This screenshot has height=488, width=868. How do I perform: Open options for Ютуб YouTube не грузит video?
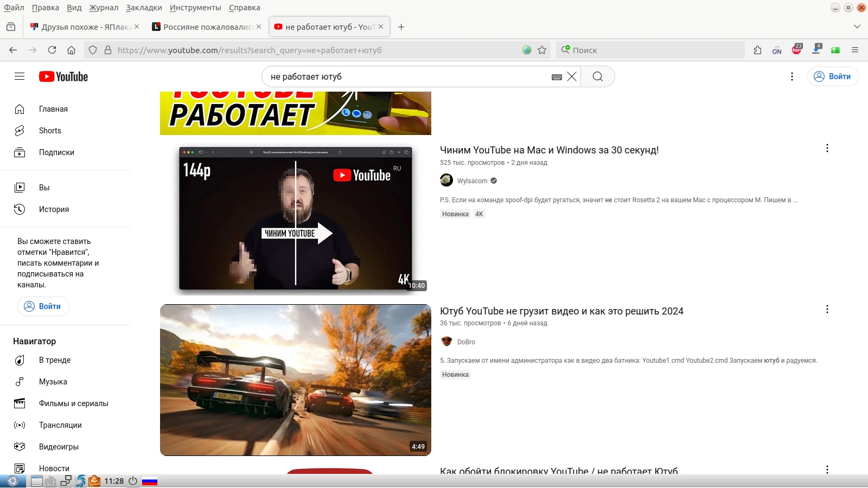827,309
